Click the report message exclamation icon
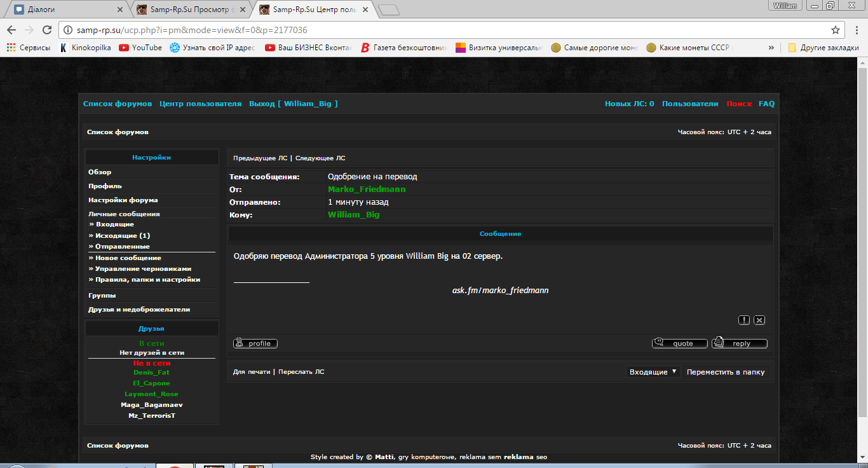This screenshot has height=468, width=868. tap(744, 320)
